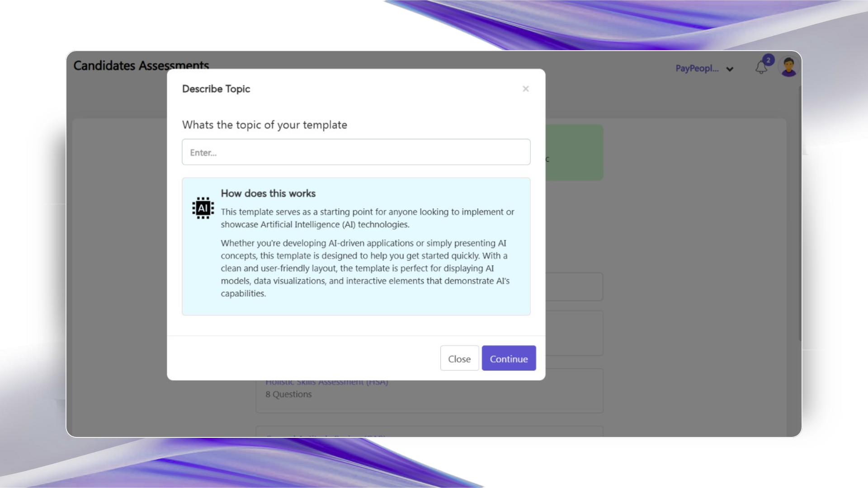Click chevron arrow beside PayPeopl...

730,69
